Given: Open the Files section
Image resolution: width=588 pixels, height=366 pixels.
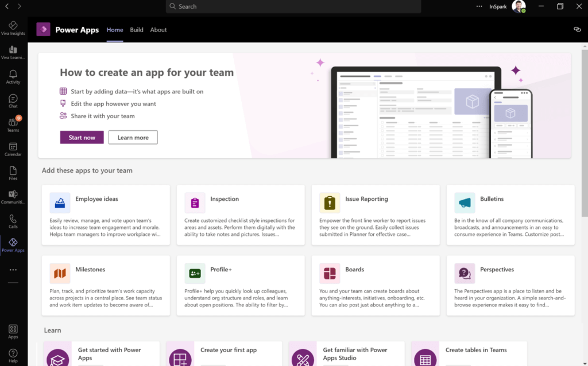Looking at the screenshot, I should tap(13, 173).
